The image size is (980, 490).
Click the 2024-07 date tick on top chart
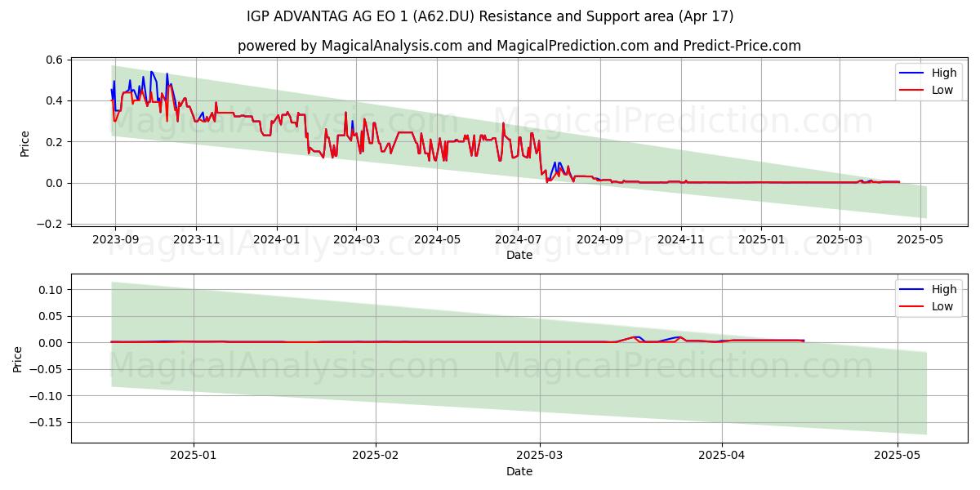click(x=518, y=239)
